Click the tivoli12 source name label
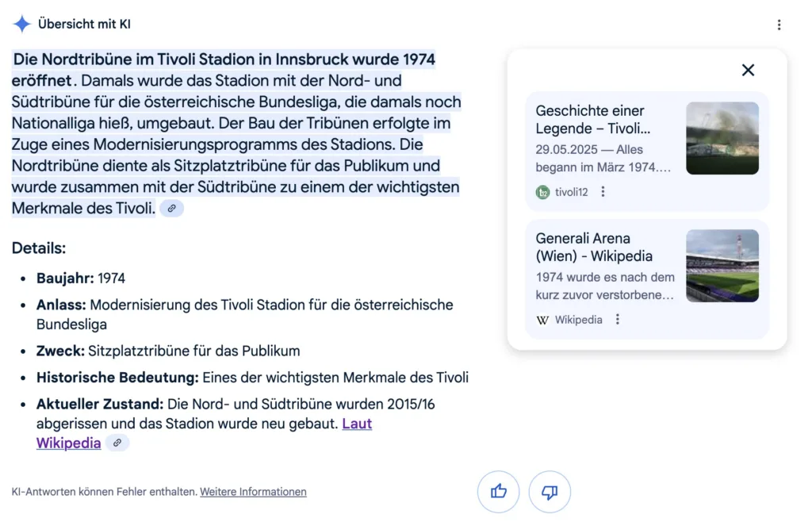Screen dimensions: 812x522 572,192
